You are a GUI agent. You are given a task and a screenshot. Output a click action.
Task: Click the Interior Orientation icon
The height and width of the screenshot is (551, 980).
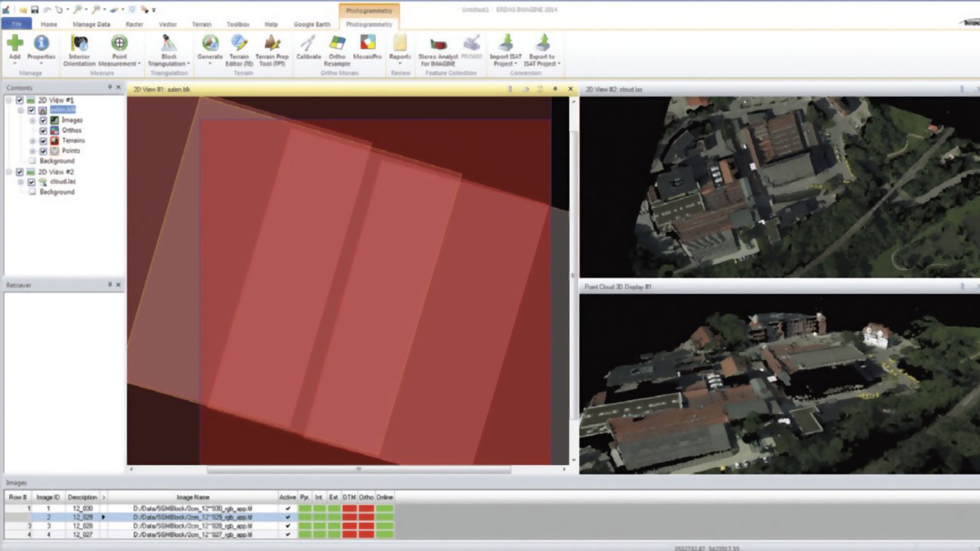click(79, 44)
